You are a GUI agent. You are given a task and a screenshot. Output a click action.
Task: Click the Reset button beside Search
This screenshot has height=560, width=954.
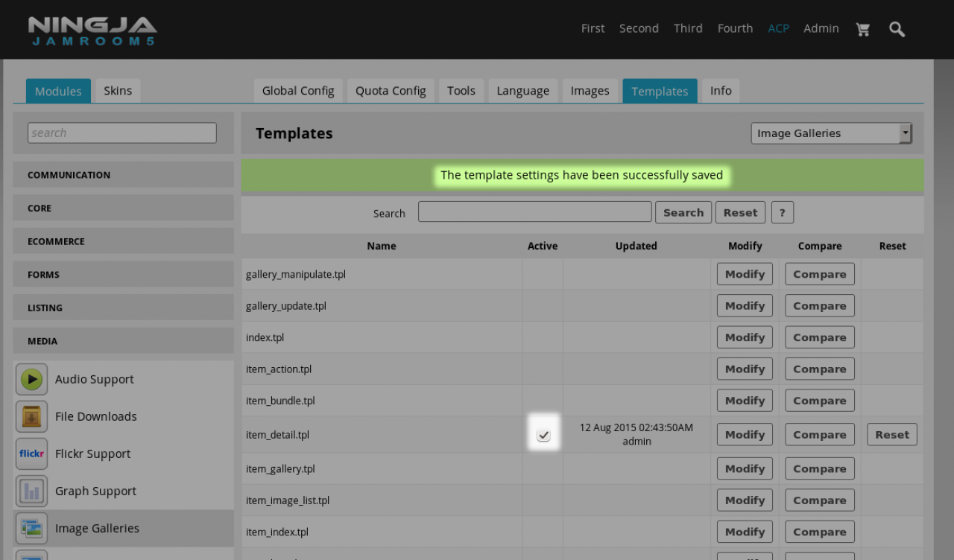click(x=740, y=212)
